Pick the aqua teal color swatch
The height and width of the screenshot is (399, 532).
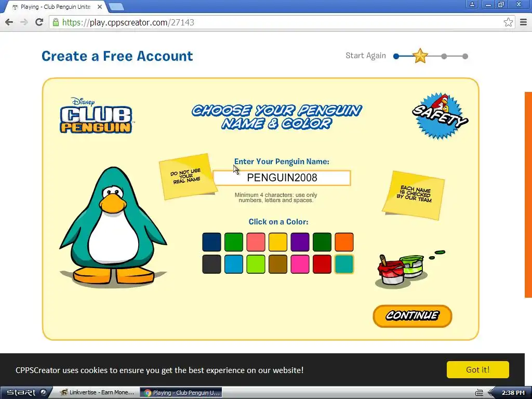[344, 264]
